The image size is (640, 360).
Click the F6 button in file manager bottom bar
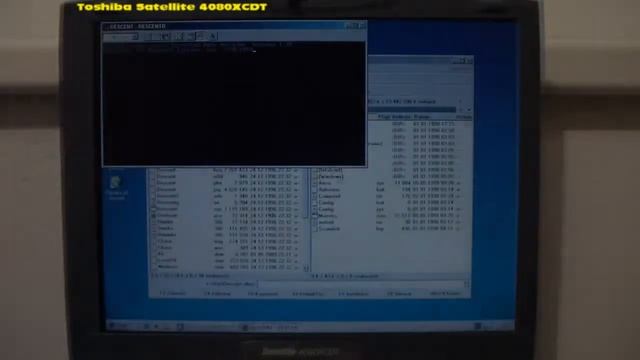pyautogui.click(x=308, y=293)
